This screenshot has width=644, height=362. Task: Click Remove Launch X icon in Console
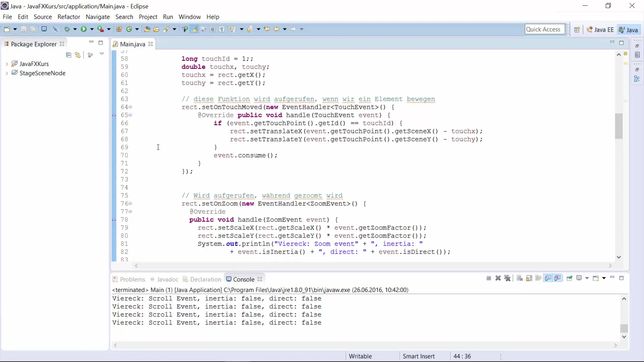(498, 278)
